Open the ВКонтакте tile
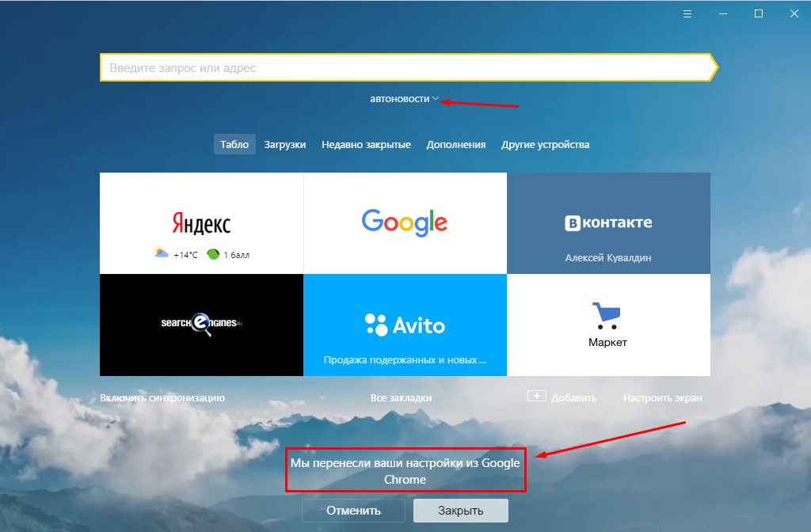Screen dimensions: 811x532 coord(608,223)
